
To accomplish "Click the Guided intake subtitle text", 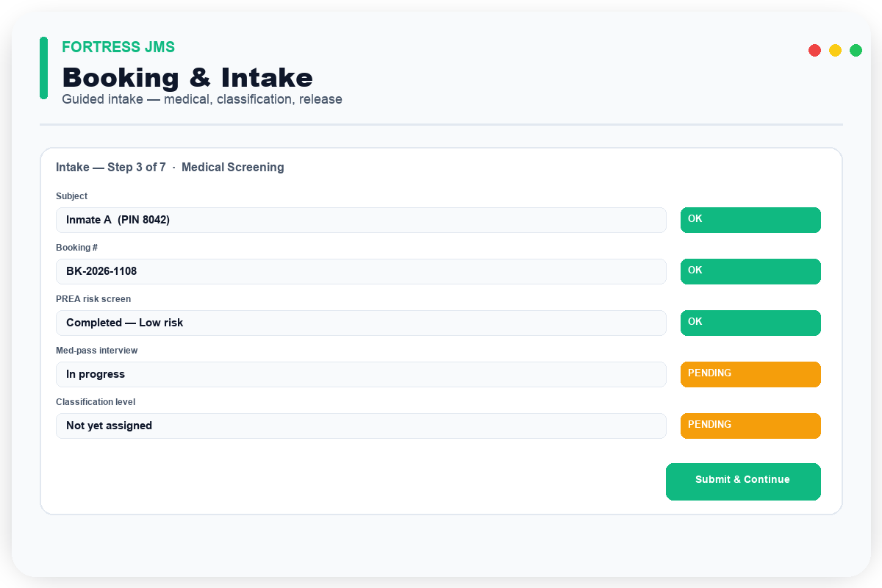I will (202, 99).
